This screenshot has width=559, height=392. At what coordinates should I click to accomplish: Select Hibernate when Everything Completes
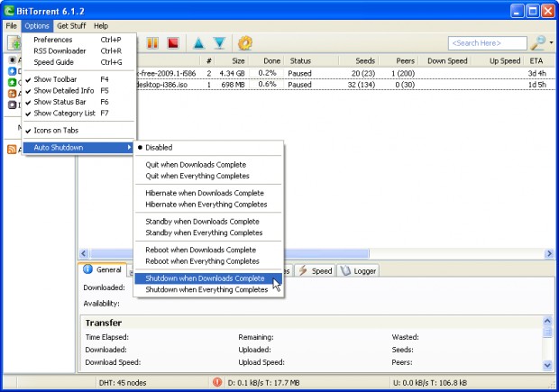coord(208,205)
